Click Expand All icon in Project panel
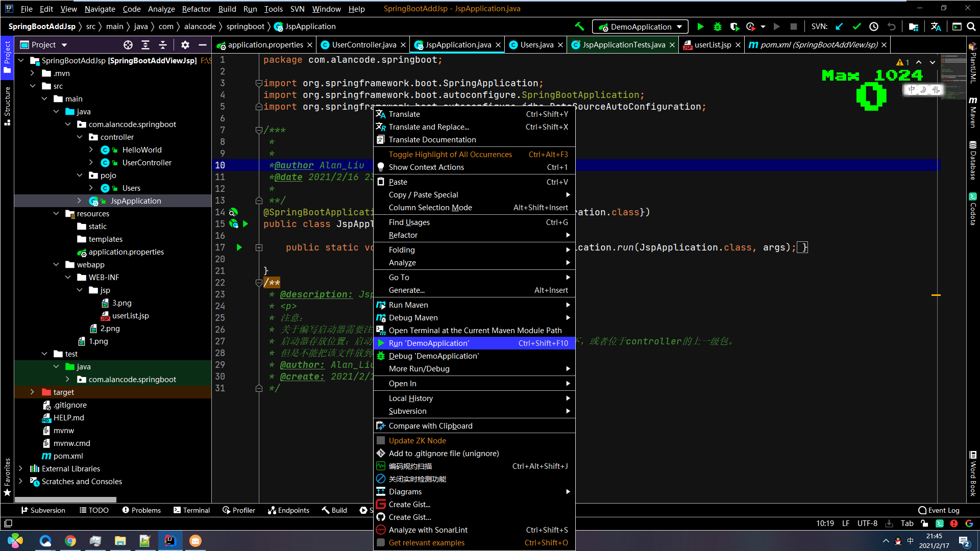 click(x=145, y=45)
